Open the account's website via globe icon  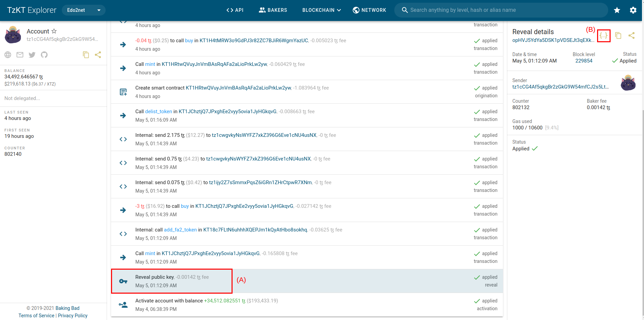[7, 54]
